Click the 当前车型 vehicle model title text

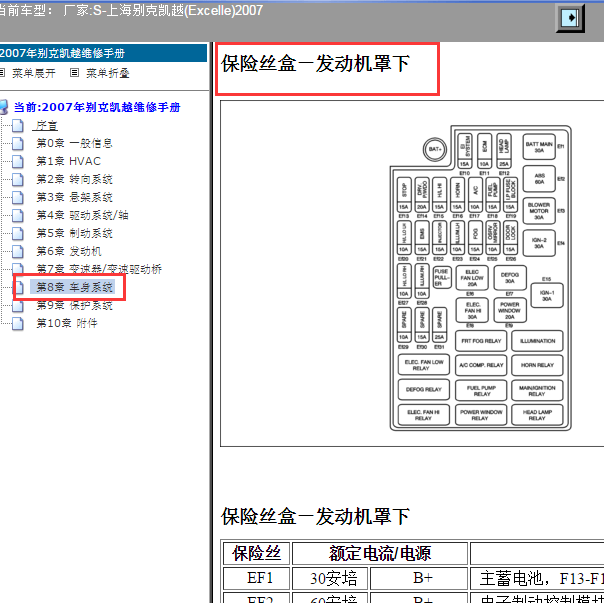(x=129, y=10)
